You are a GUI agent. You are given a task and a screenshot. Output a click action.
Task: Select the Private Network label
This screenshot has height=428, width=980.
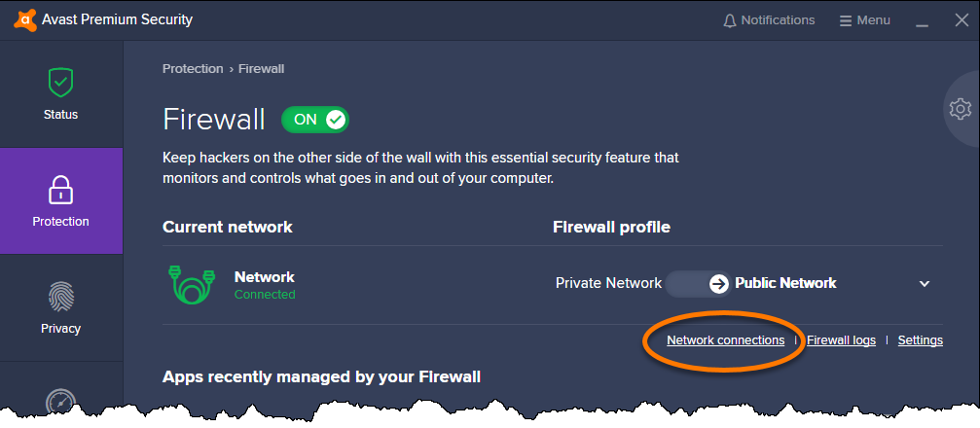[x=608, y=284]
